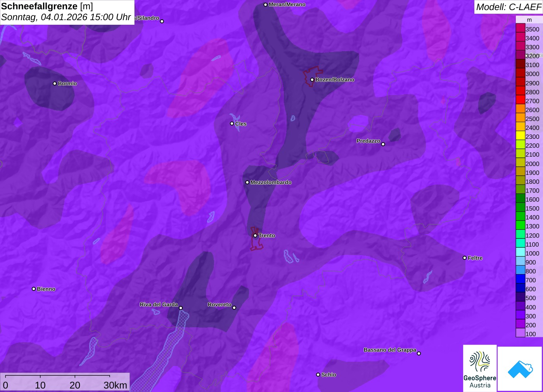Select the Feltre city marker dot
This screenshot has width=543, height=392.
click(465, 258)
